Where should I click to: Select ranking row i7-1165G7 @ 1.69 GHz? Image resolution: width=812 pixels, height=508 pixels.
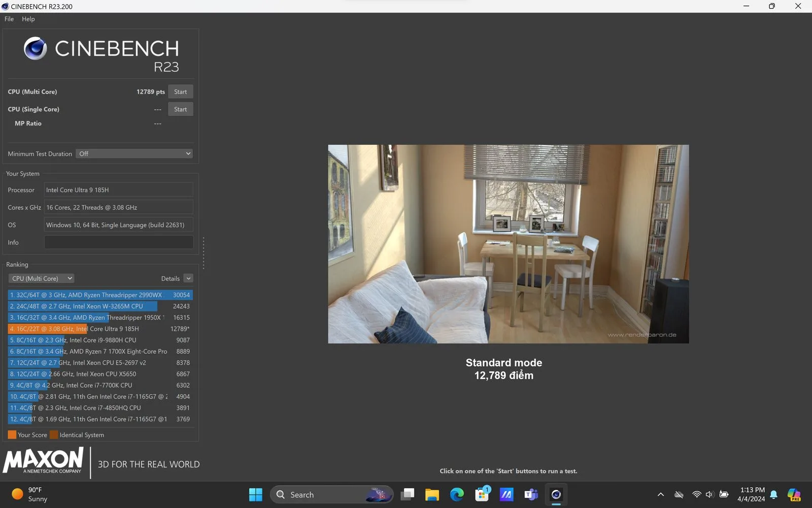click(100, 419)
